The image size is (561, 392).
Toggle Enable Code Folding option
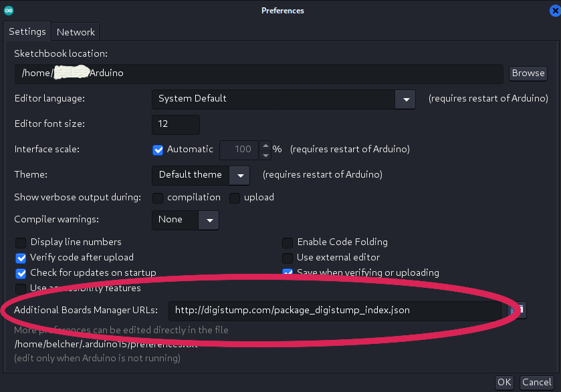(x=288, y=242)
